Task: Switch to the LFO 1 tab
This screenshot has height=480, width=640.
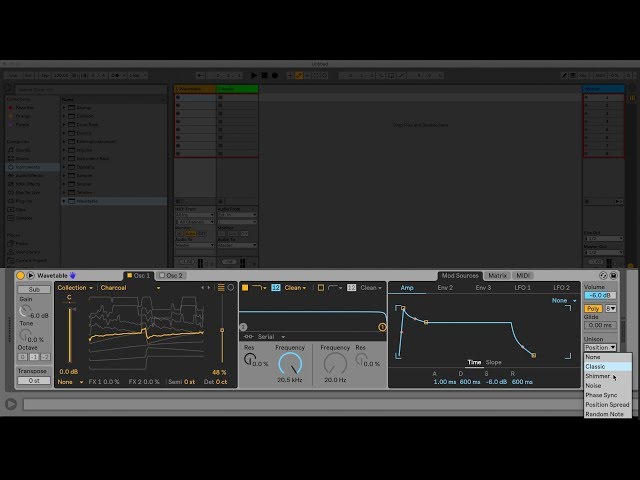Action: point(522,288)
